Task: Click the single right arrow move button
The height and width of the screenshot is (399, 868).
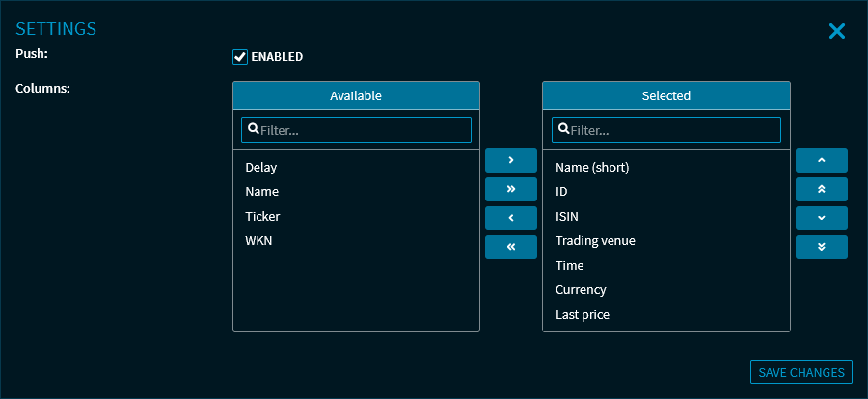Action: (510, 160)
